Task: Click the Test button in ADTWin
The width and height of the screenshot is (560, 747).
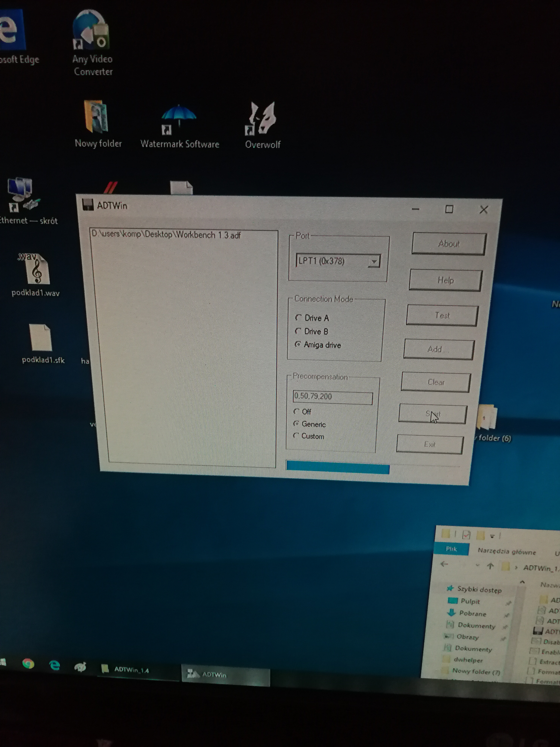Action: click(x=442, y=315)
